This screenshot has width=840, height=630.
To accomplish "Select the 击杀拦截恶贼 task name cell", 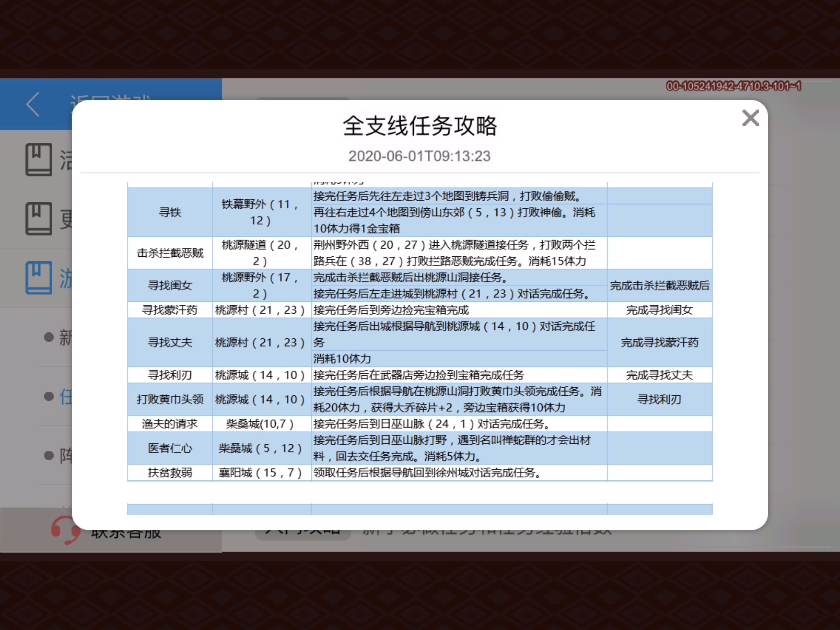I will [170, 253].
